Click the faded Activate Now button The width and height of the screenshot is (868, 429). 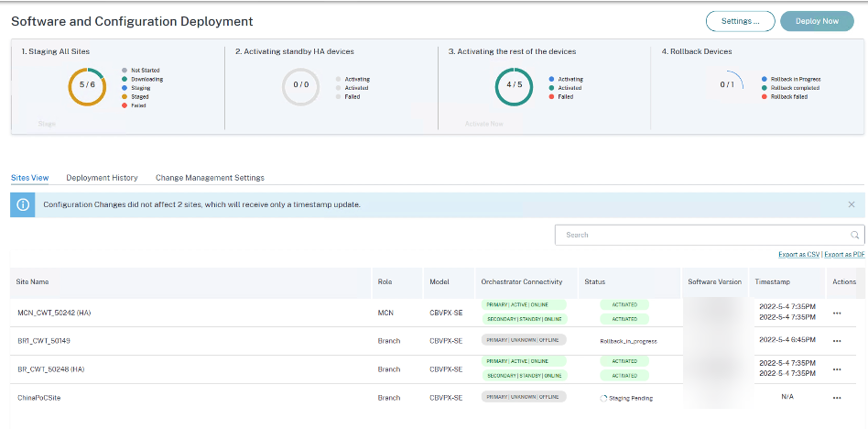coord(483,124)
